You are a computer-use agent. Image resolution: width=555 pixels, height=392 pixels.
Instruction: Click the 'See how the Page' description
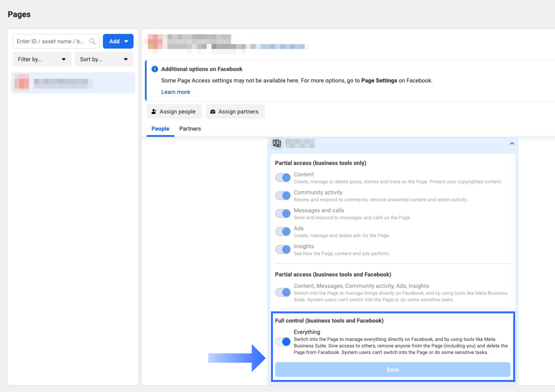342,254
